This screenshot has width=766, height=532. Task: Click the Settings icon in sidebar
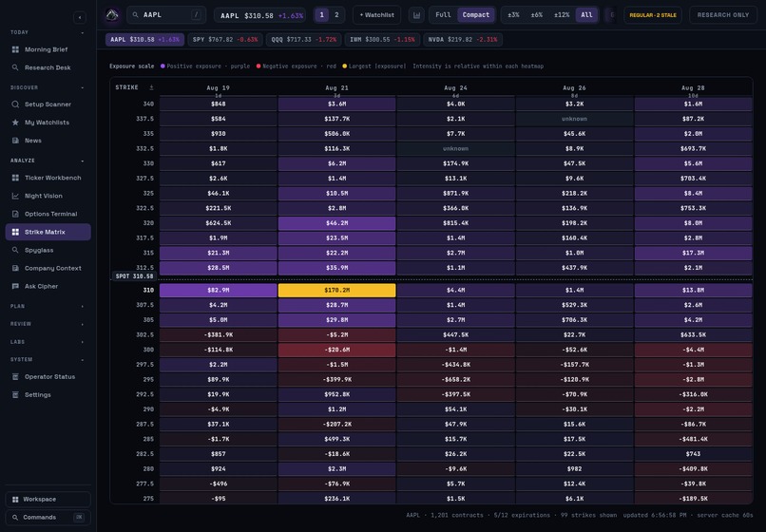(15, 395)
